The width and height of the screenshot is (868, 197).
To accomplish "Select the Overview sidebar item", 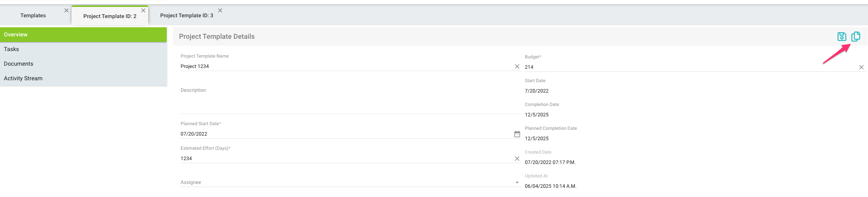I will pos(16,35).
